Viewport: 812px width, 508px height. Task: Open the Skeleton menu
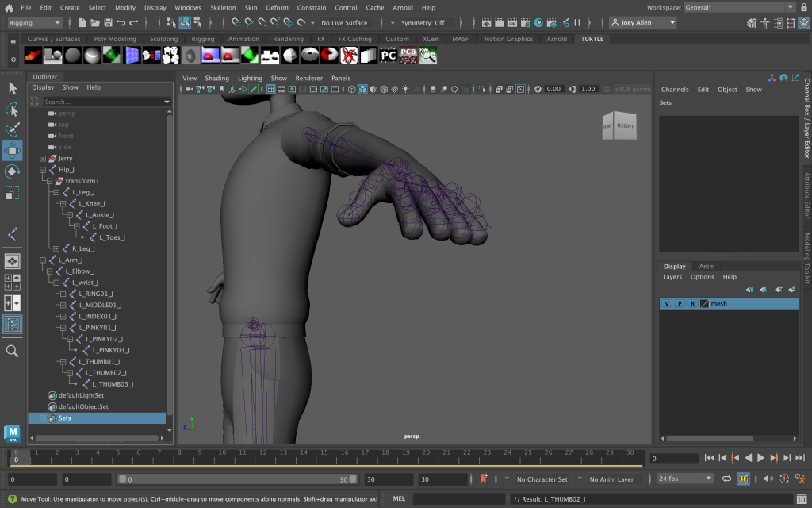tap(223, 7)
